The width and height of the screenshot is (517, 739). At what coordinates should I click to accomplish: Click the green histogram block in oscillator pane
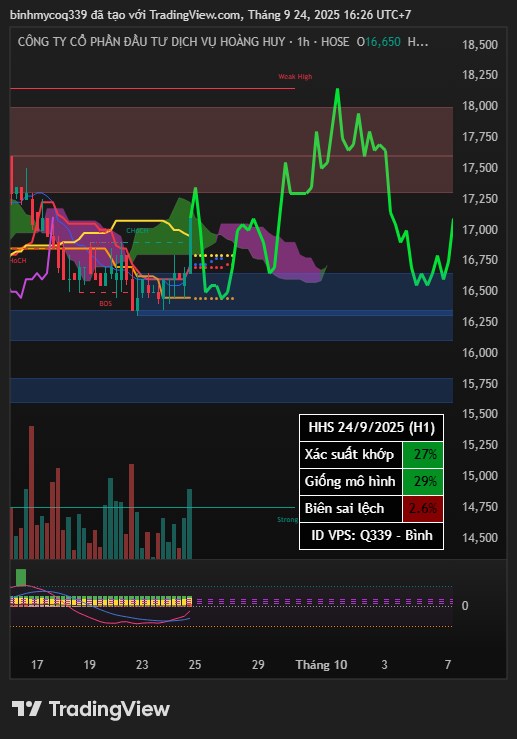(21, 577)
